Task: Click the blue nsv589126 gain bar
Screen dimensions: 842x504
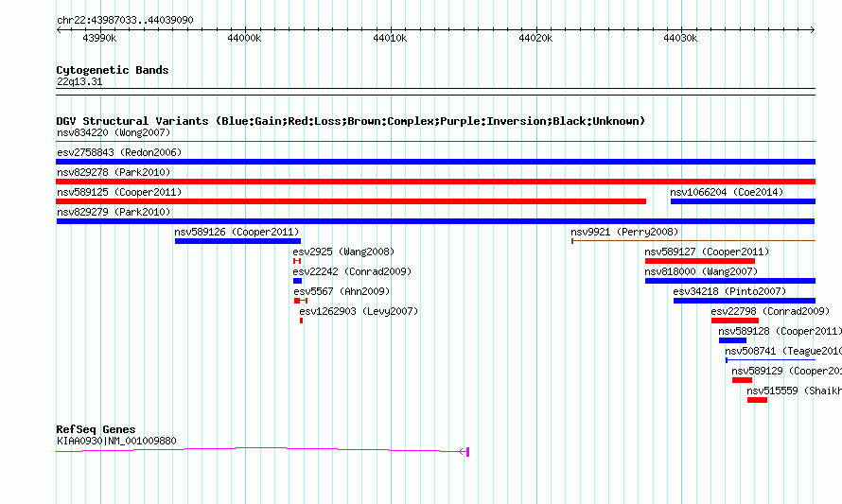Action: (237, 241)
